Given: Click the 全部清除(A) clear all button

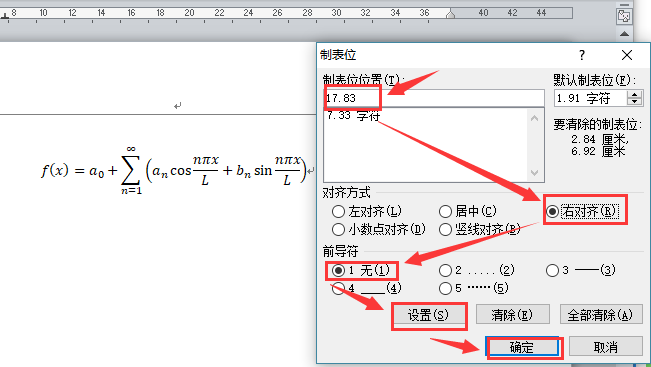Looking at the screenshot, I should click(x=600, y=315).
